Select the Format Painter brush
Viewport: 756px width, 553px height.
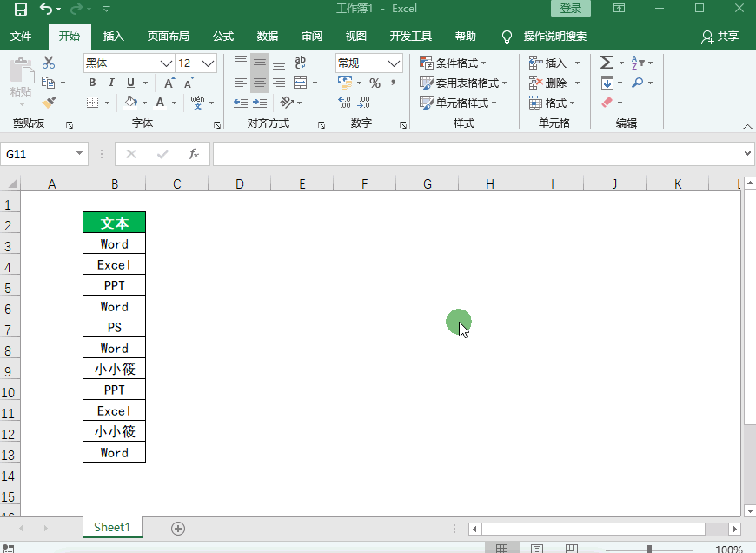(x=49, y=102)
